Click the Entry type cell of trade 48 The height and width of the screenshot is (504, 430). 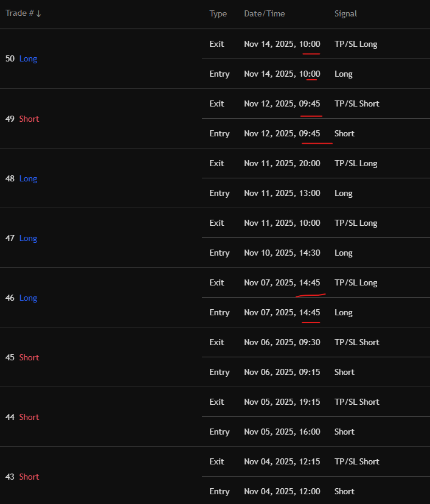click(219, 193)
